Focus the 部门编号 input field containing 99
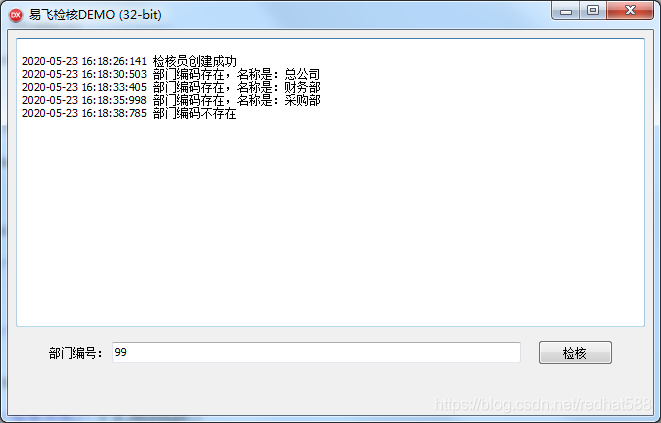Screen dimensions: 661x423 (x=316, y=352)
